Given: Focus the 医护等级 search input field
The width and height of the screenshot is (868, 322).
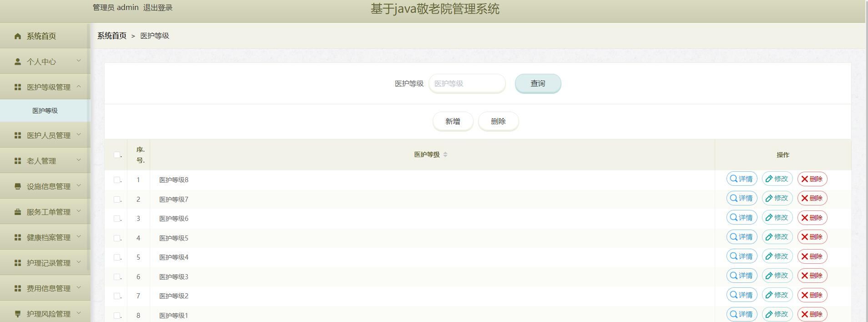Looking at the screenshot, I should [467, 83].
